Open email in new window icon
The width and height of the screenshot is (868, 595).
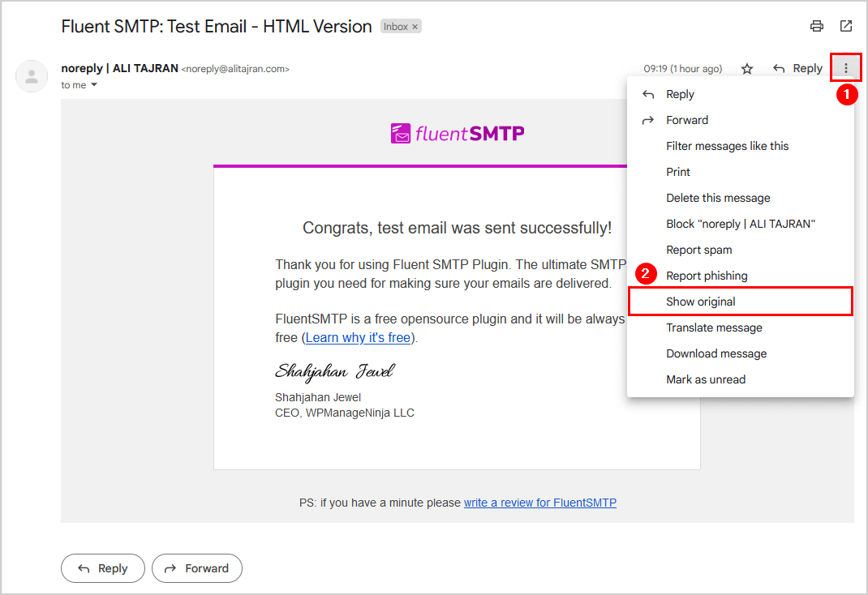click(x=846, y=26)
